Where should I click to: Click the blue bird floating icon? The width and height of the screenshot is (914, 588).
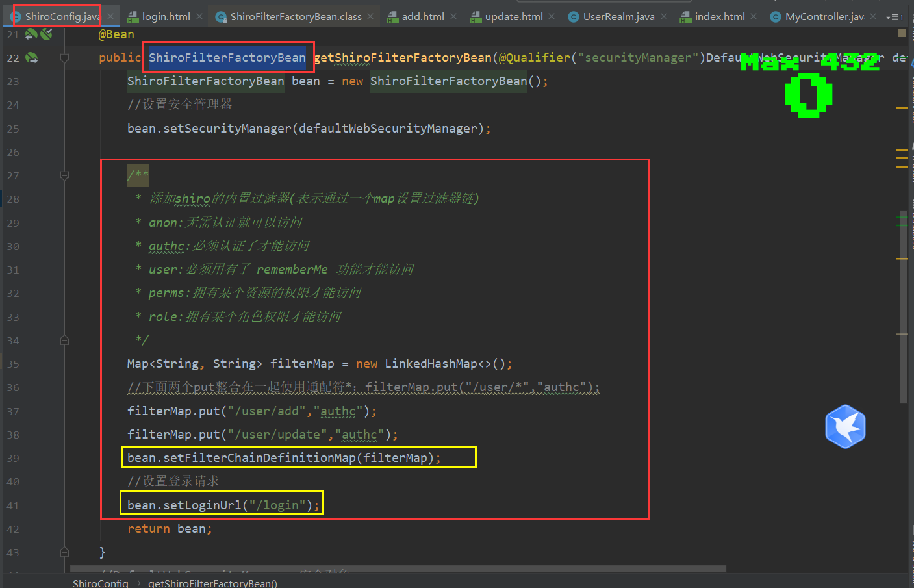845,427
